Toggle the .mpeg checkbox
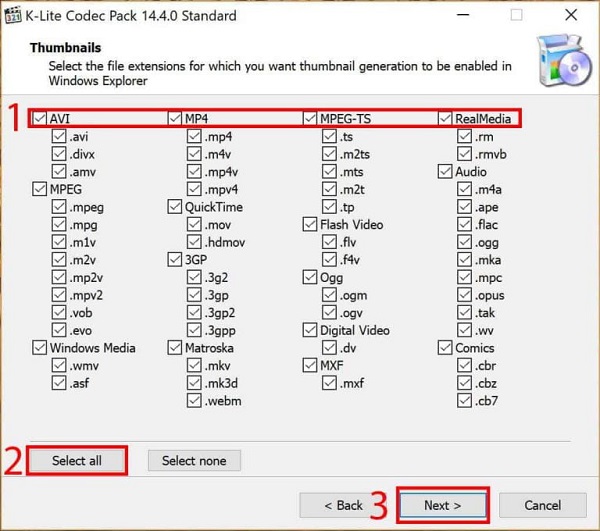The image size is (600, 531). click(x=59, y=207)
